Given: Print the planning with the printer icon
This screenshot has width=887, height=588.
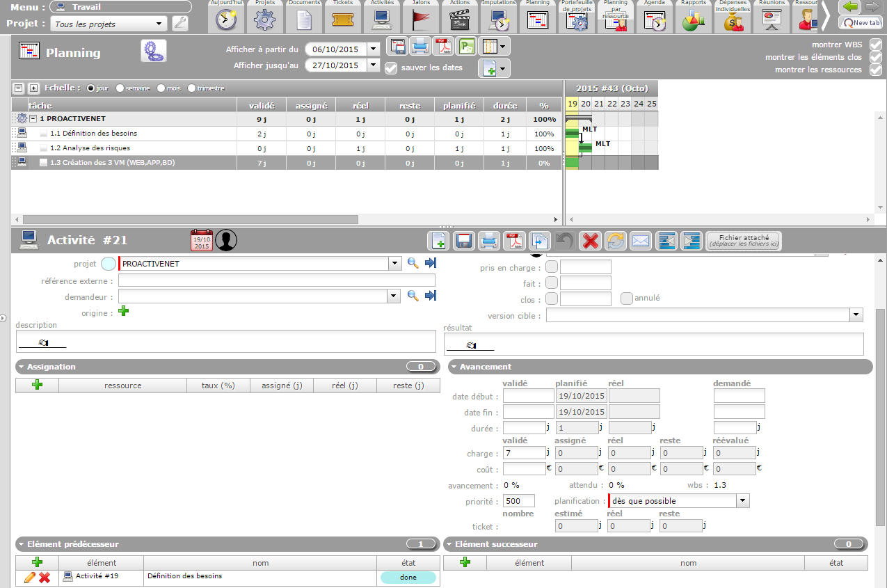Looking at the screenshot, I should click(x=419, y=47).
